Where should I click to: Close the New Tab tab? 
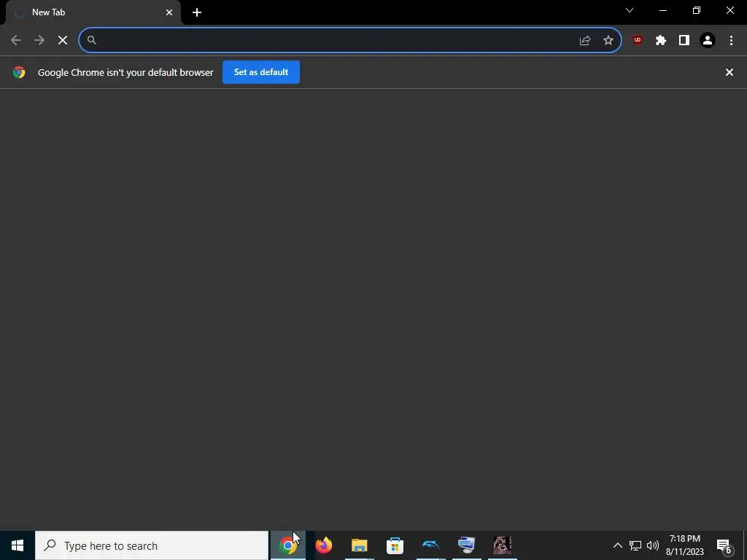click(169, 12)
